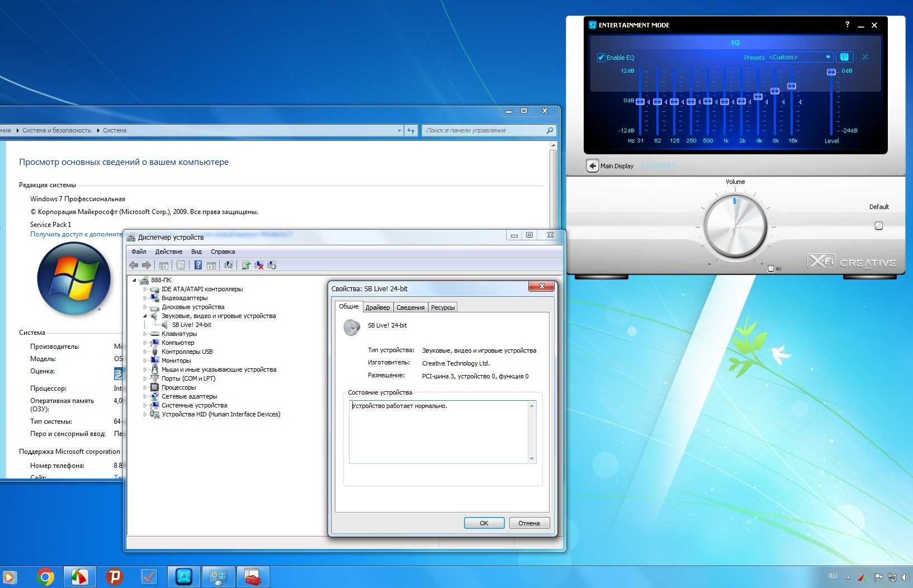Go forward in Device Manager toolbar
The image size is (913, 588).
click(146, 265)
